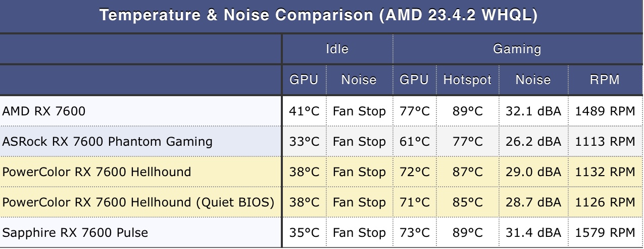Click the 26.2 dBA noise cell
This screenshot has width=644, height=249.
coord(533,141)
